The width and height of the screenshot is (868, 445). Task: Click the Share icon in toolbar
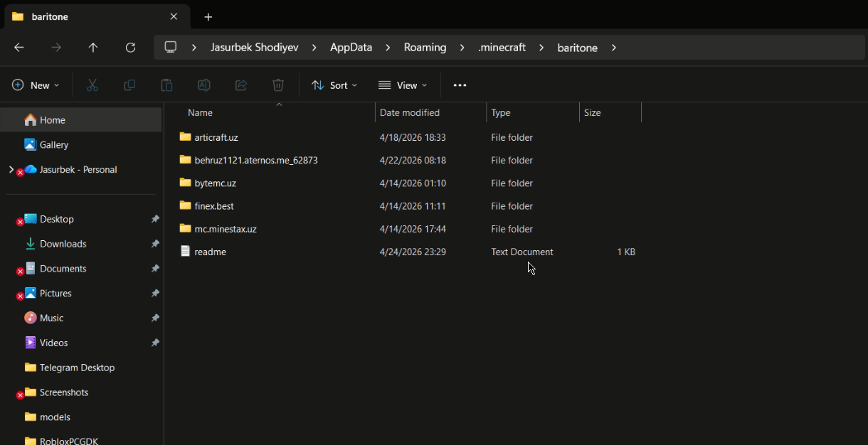pos(241,85)
